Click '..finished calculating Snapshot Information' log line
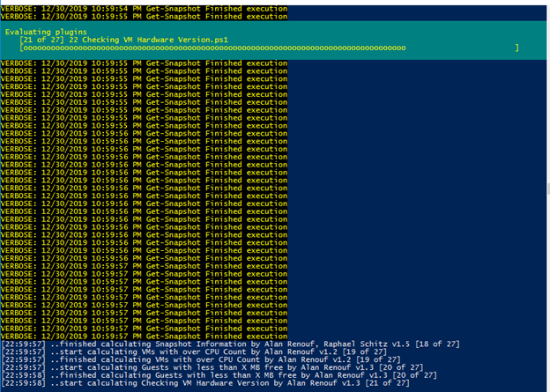 click(230, 344)
